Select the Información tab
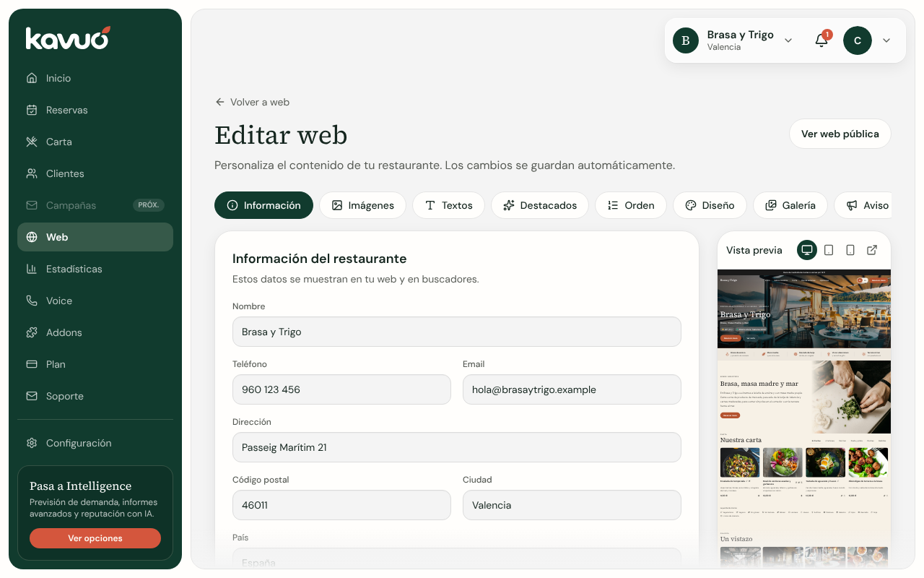Image resolution: width=924 pixels, height=578 pixels. tap(264, 205)
